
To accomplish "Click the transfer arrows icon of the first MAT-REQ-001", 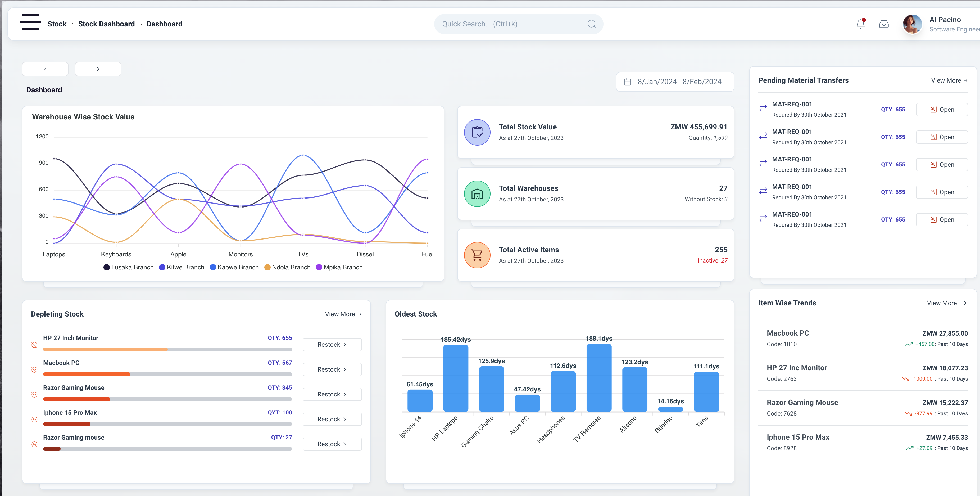I will point(763,109).
